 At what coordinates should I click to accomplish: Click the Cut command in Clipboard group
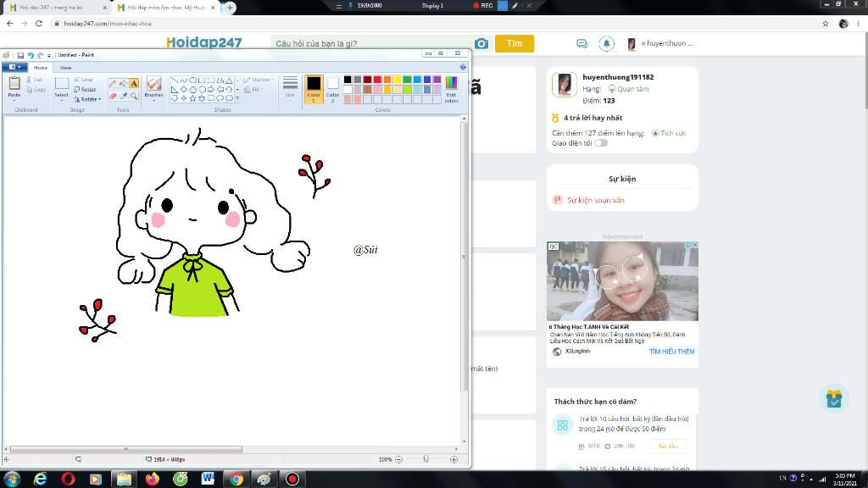(34, 80)
